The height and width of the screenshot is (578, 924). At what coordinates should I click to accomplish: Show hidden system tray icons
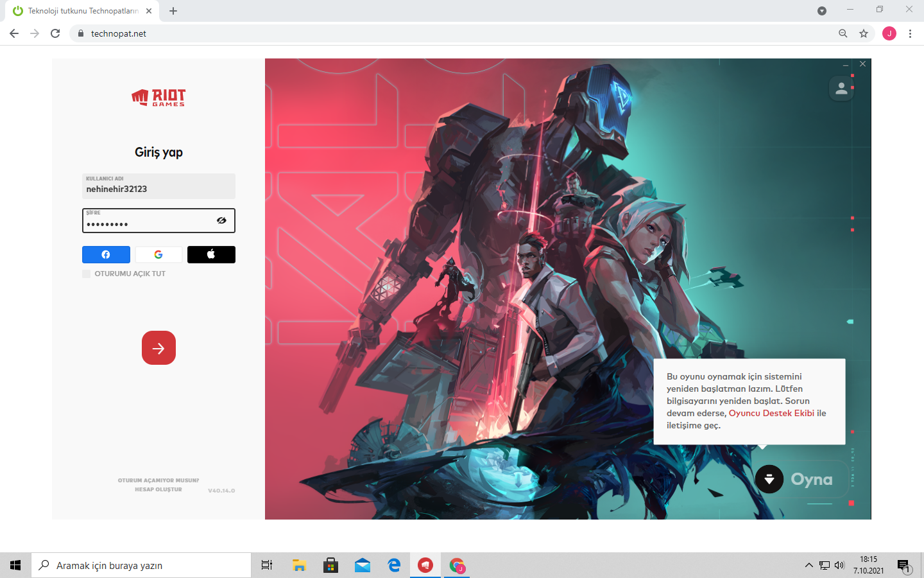click(x=809, y=565)
